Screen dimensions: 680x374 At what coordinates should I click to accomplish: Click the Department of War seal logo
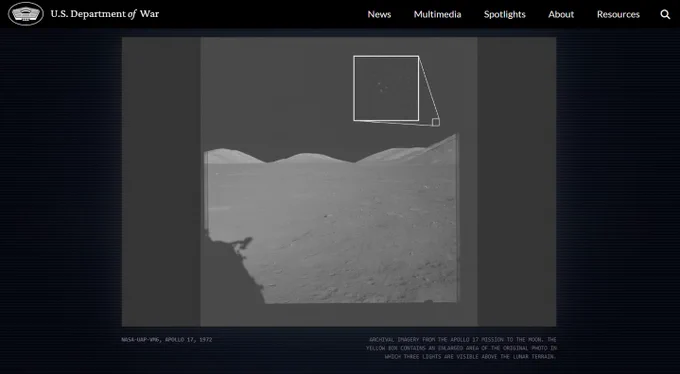(x=26, y=14)
